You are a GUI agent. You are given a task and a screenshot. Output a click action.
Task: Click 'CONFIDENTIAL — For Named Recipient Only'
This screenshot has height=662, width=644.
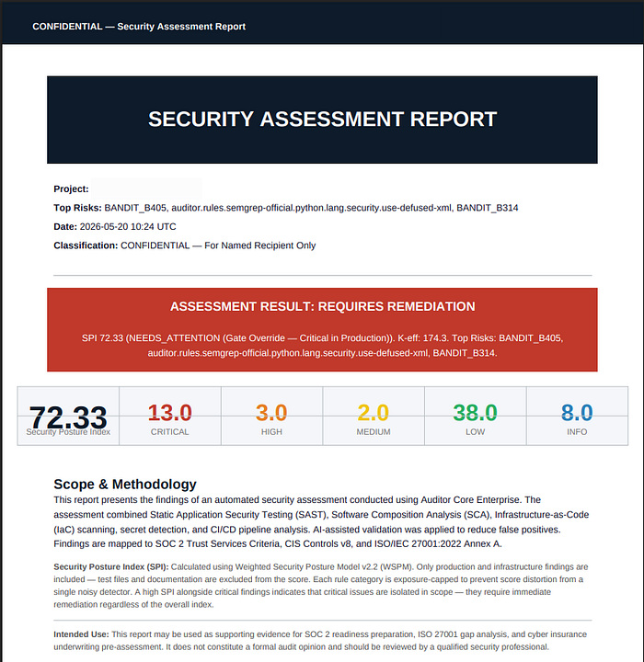click(218, 245)
